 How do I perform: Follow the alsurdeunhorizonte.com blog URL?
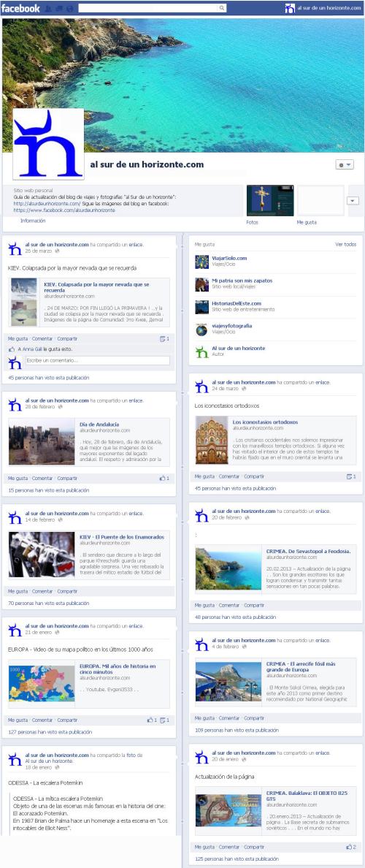47,204
